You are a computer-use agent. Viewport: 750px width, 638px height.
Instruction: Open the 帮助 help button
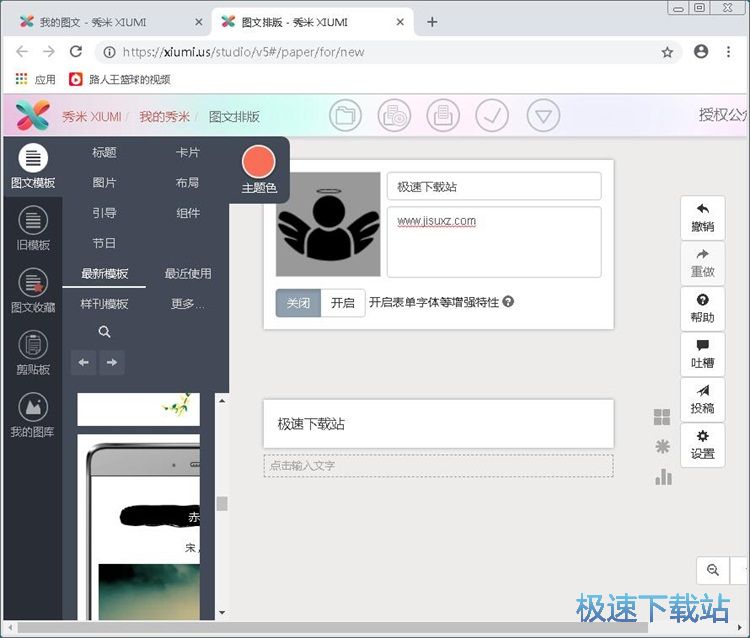click(x=703, y=308)
